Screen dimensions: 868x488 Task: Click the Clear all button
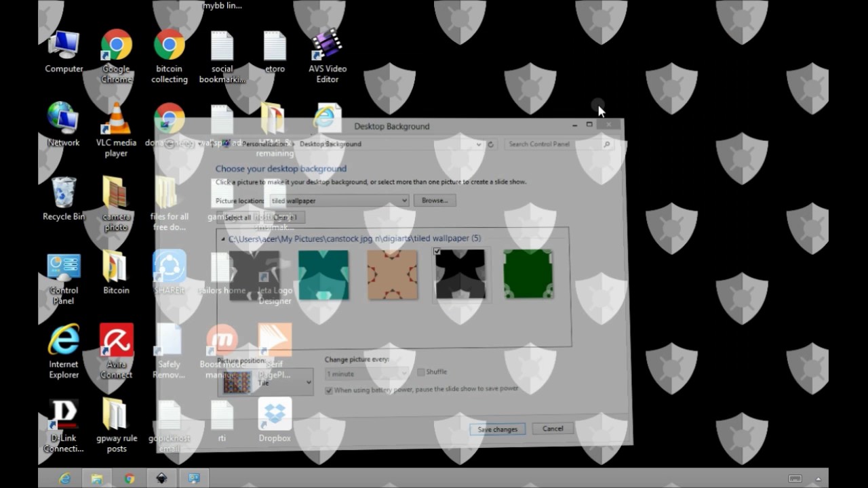[x=283, y=218]
